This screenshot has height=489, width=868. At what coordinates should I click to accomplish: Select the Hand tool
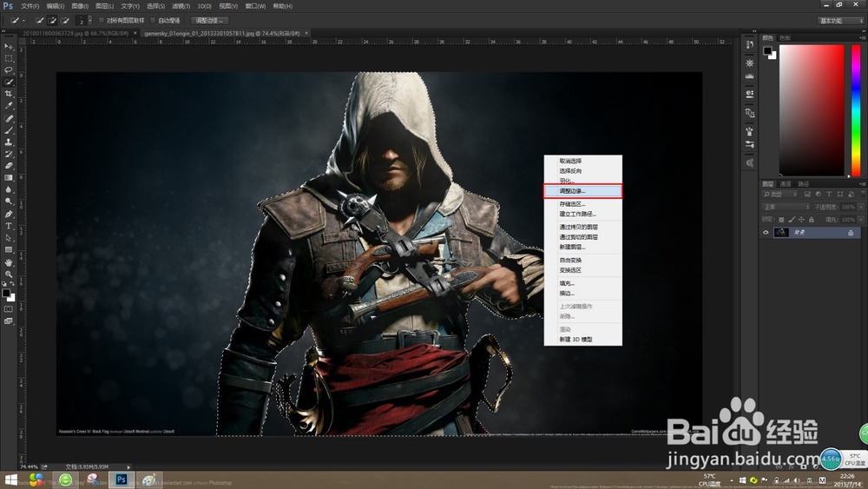pyautogui.click(x=9, y=262)
